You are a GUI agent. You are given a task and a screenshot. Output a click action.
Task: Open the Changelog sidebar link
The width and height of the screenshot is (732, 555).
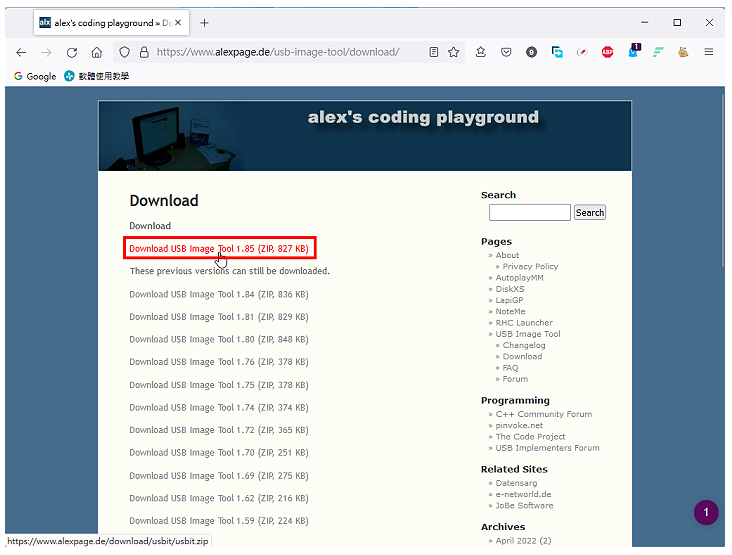pyautogui.click(x=524, y=345)
